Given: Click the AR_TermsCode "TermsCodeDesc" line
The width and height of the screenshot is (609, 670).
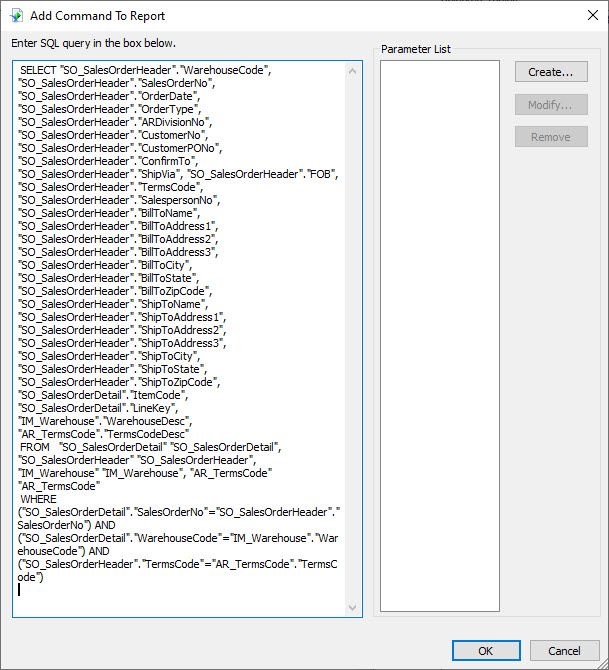Looking at the screenshot, I should pos(103,434).
